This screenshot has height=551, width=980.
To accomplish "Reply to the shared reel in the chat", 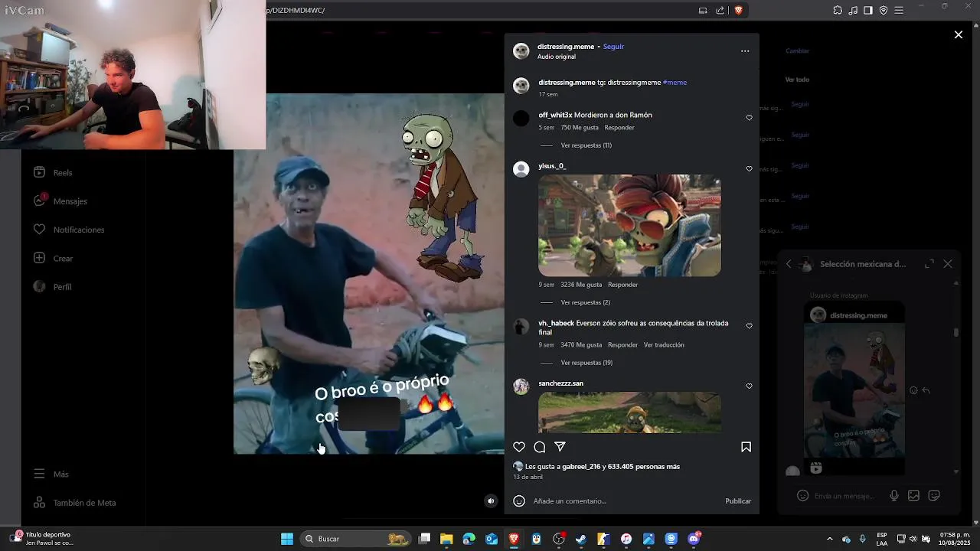I will (x=926, y=390).
